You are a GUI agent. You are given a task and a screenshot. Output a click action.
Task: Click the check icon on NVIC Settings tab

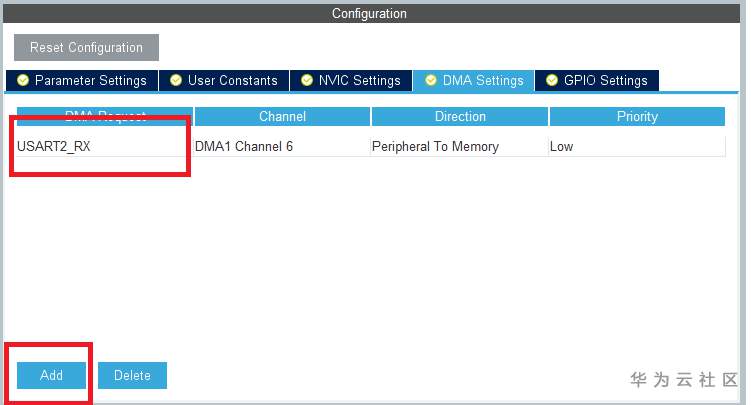[306, 80]
